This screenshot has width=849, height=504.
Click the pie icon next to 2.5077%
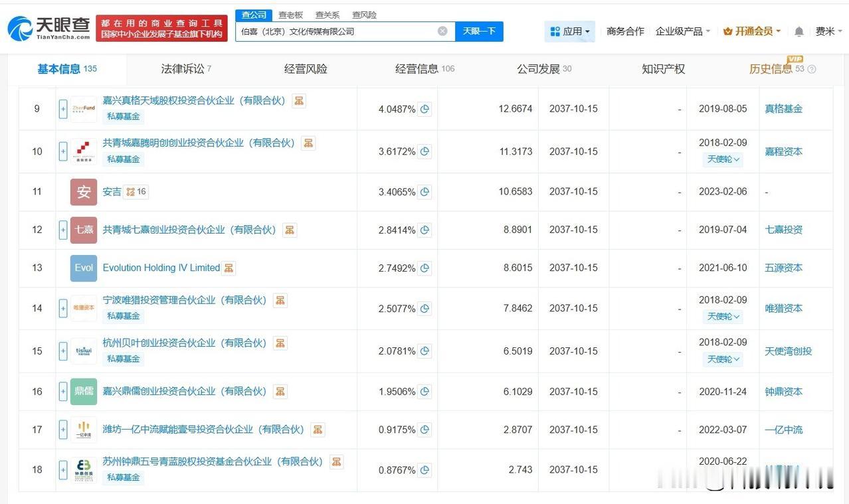click(424, 309)
